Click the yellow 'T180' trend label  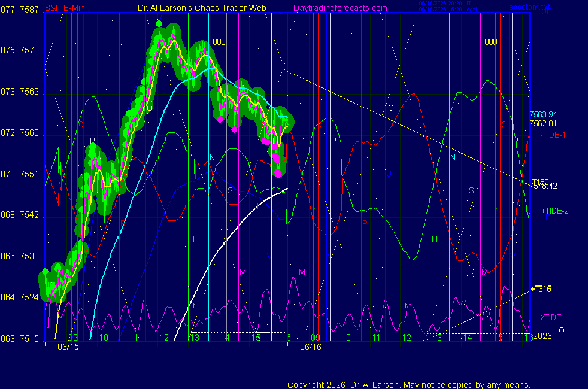540,181
